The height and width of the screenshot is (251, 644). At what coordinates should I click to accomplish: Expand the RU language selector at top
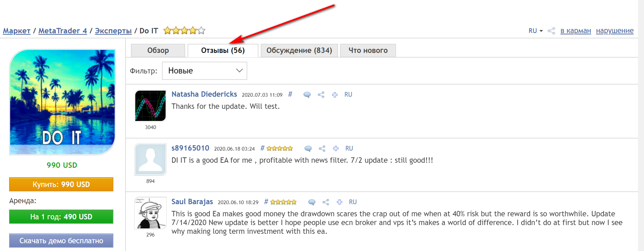pos(535,31)
